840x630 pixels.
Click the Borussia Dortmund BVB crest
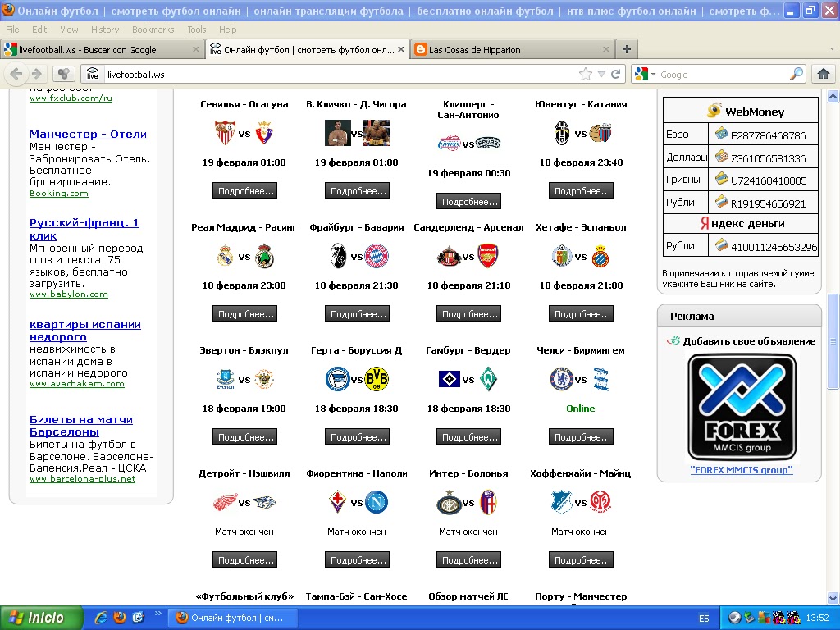point(377,379)
